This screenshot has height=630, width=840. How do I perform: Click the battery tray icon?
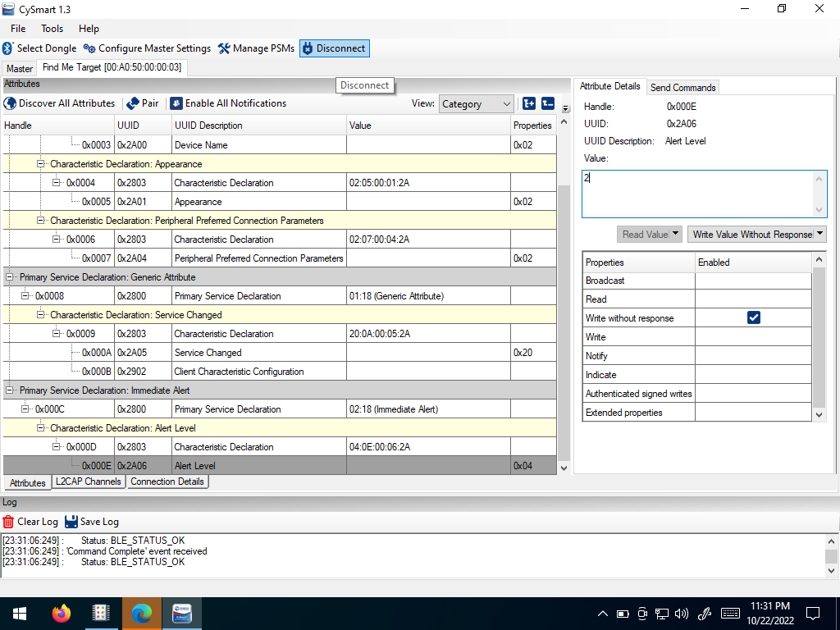(x=623, y=614)
